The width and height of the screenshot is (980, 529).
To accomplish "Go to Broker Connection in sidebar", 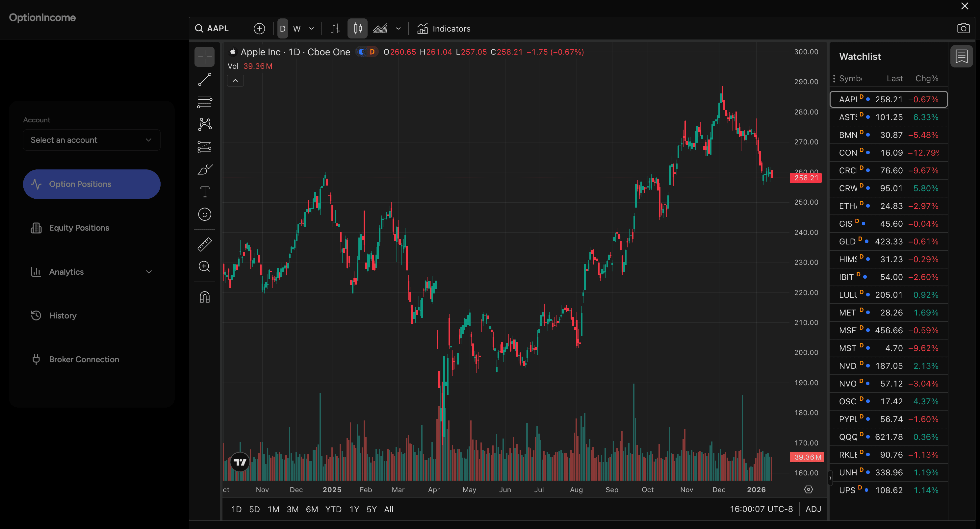I will click(84, 359).
